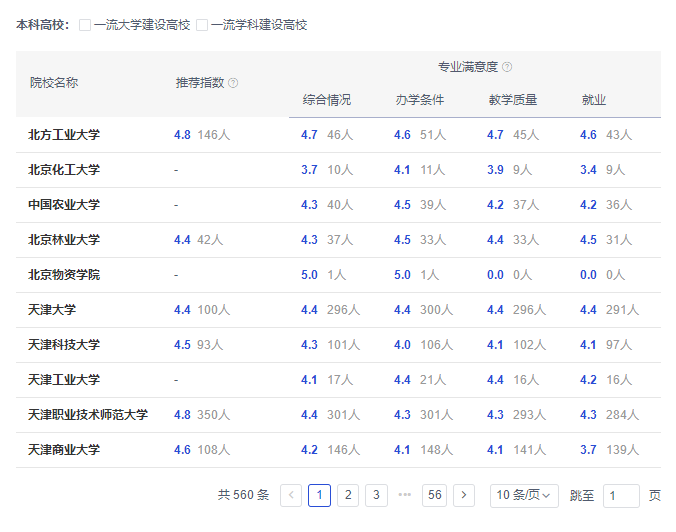Click 天津科技大学 recommendation score 4.5
676x532 pixels.
click(182, 344)
